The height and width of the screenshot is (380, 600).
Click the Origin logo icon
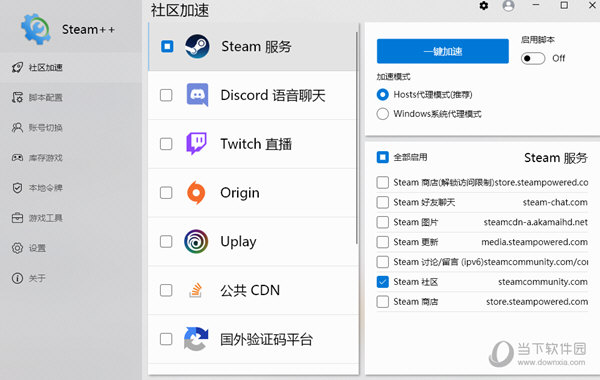pyautogui.click(x=196, y=192)
